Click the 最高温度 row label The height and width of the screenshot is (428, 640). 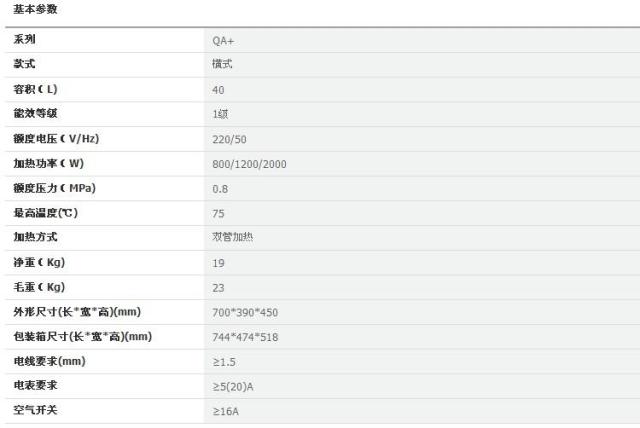[x=45, y=213]
